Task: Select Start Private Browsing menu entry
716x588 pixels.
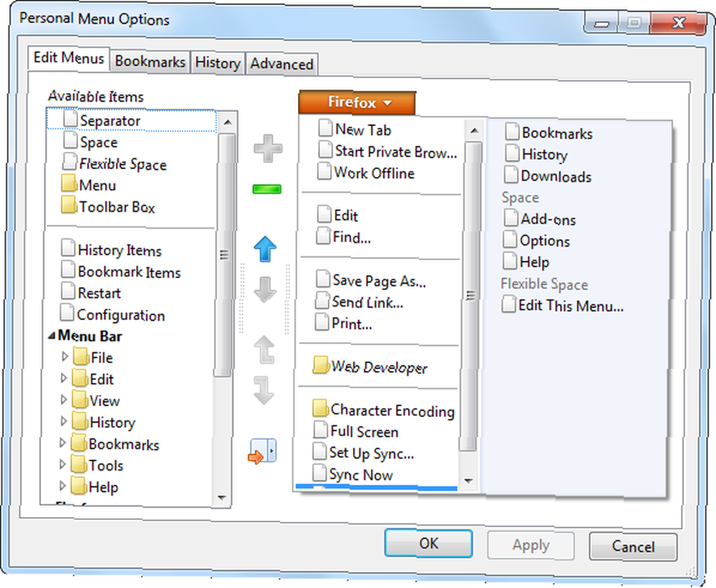Action: coord(387,151)
